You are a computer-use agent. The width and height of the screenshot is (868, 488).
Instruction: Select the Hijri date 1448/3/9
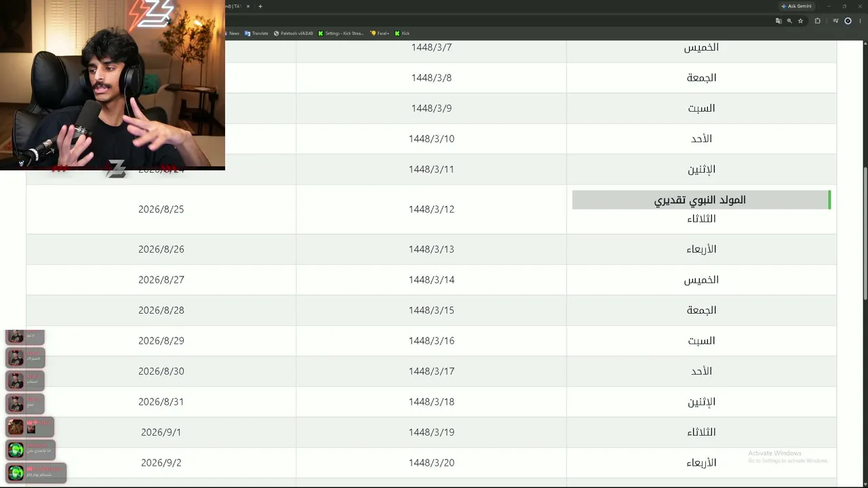point(431,108)
